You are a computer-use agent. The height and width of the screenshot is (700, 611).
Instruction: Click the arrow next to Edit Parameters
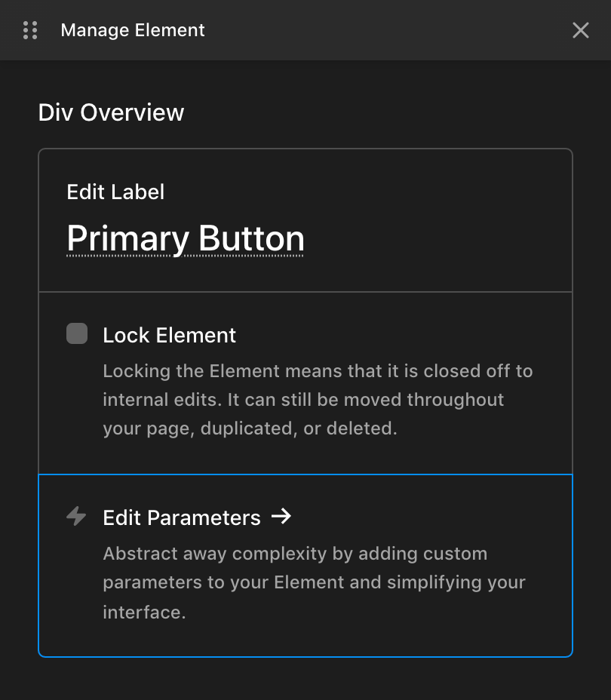[283, 517]
